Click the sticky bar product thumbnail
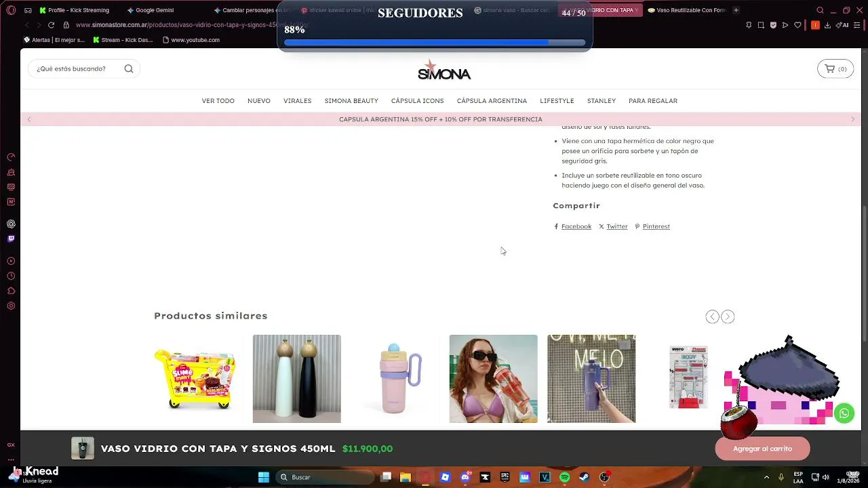The height and width of the screenshot is (488, 868). click(x=83, y=449)
